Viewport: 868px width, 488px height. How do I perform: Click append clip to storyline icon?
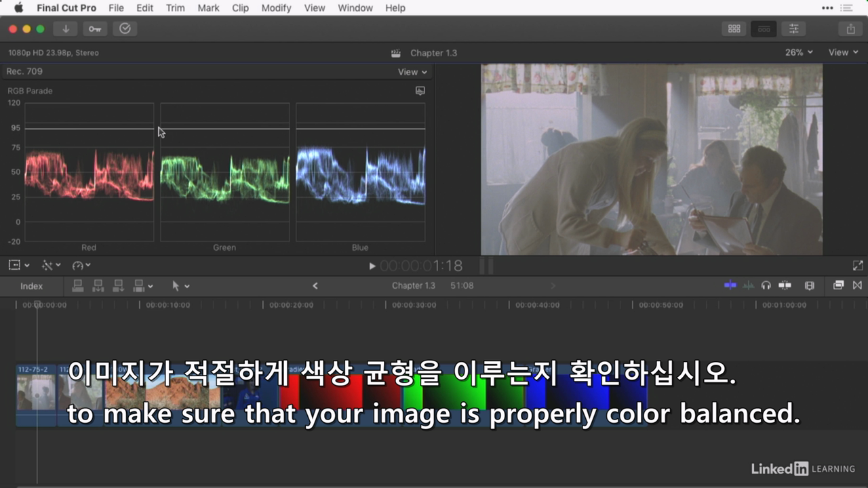coord(118,286)
